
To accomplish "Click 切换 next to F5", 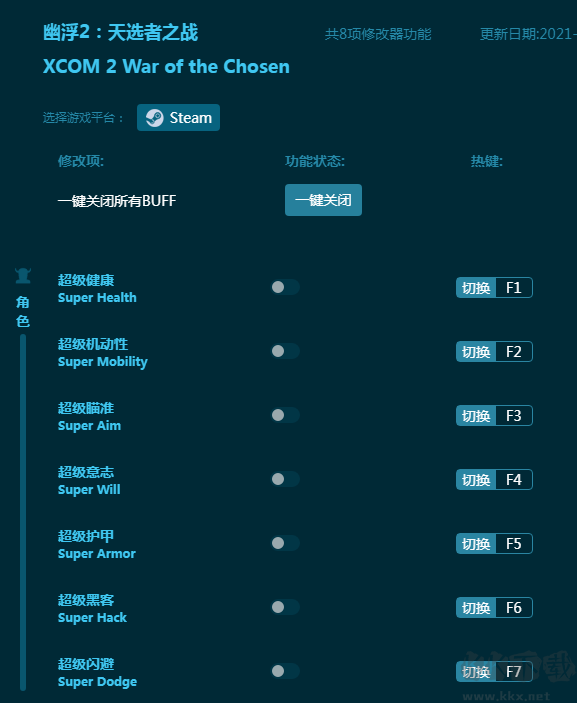I will 476,544.
